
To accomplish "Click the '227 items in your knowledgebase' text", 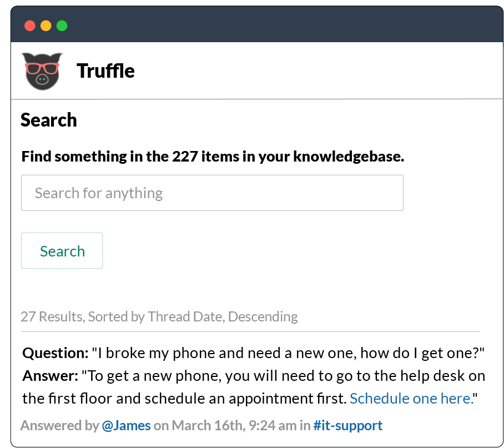I will tap(288, 157).
